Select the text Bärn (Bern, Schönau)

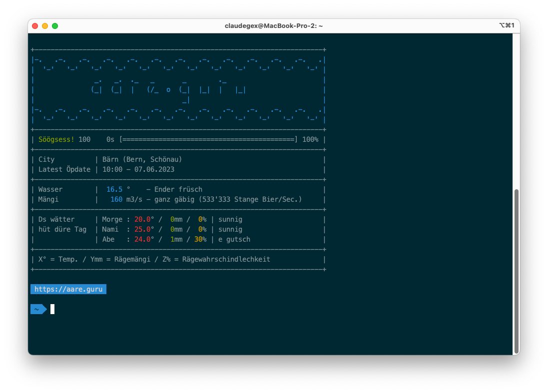coord(142,159)
